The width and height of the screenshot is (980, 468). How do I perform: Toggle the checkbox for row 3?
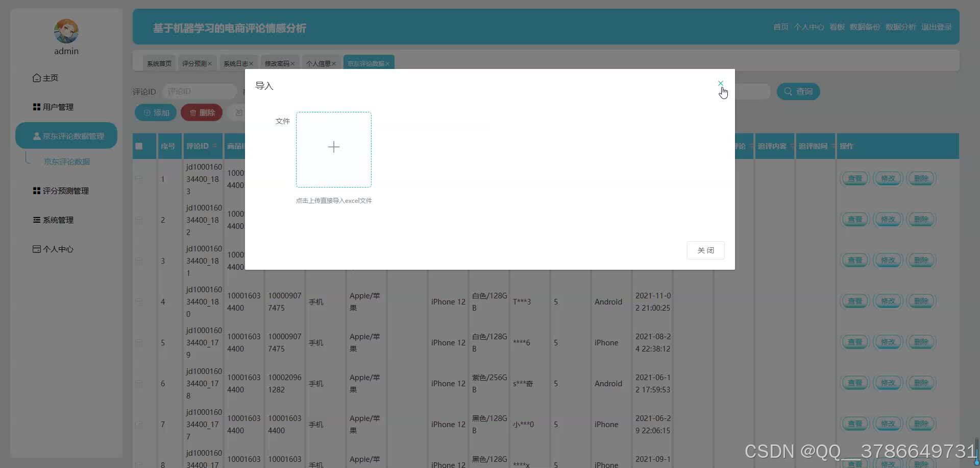tap(139, 261)
